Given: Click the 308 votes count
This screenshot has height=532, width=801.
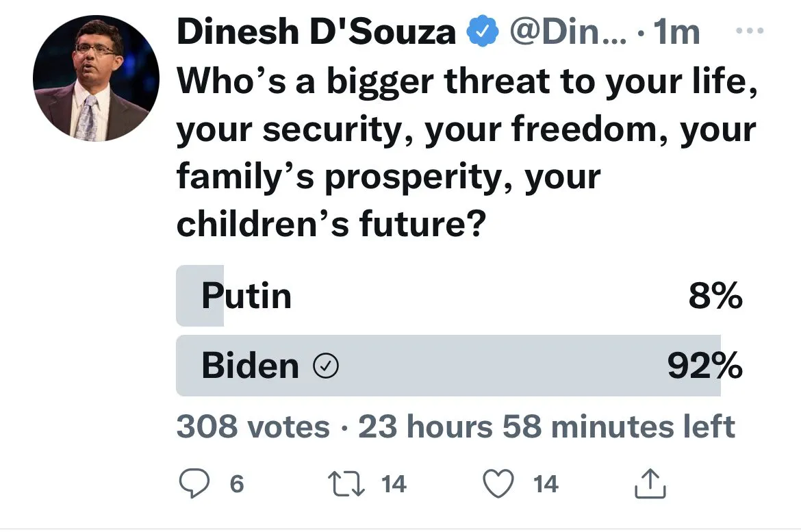Looking at the screenshot, I should point(253,427).
